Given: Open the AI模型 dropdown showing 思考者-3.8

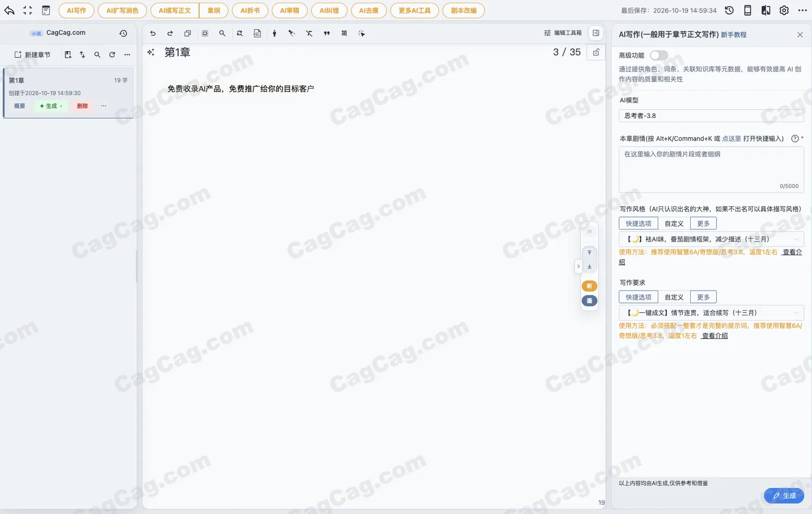Looking at the screenshot, I should click(x=711, y=116).
